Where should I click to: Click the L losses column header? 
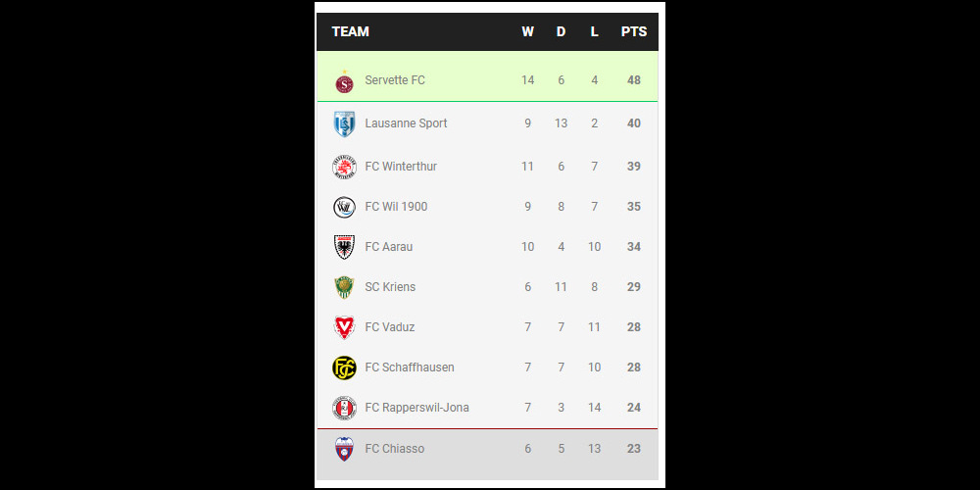click(x=595, y=31)
